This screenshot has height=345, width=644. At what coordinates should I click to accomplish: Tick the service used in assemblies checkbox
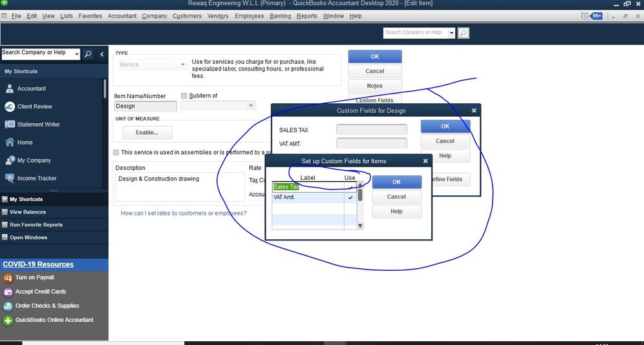[x=116, y=152]
